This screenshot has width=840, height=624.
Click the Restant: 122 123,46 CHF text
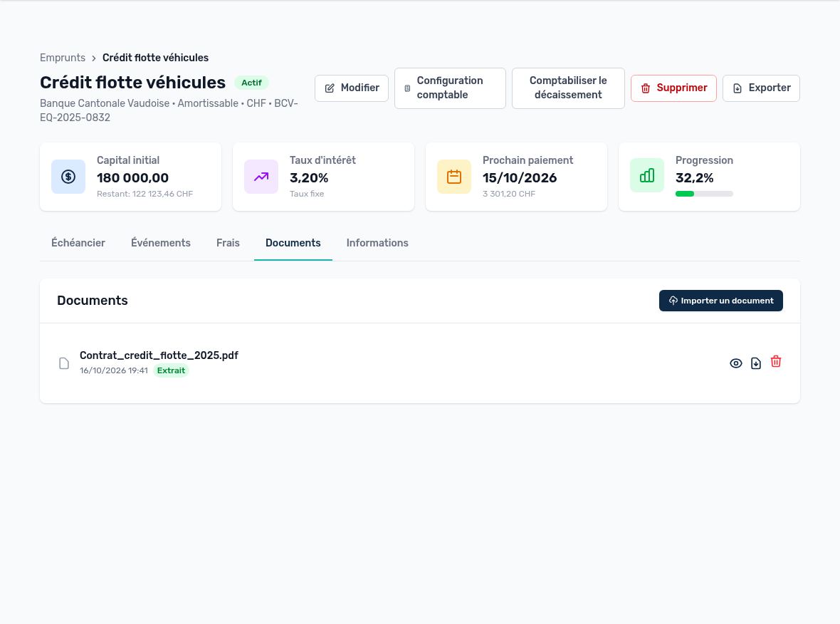tap(145, 194)
